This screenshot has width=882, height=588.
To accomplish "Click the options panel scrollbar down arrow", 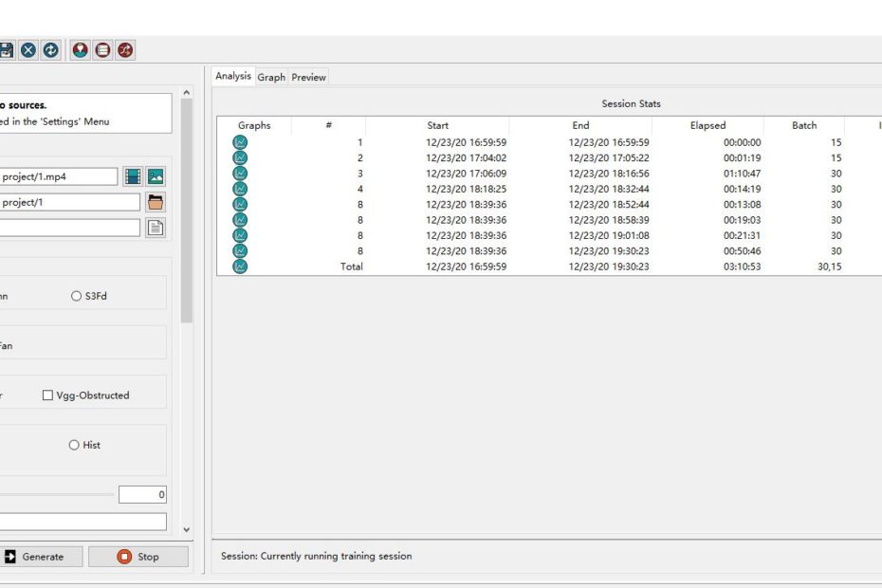I will (x=186, y=529).
